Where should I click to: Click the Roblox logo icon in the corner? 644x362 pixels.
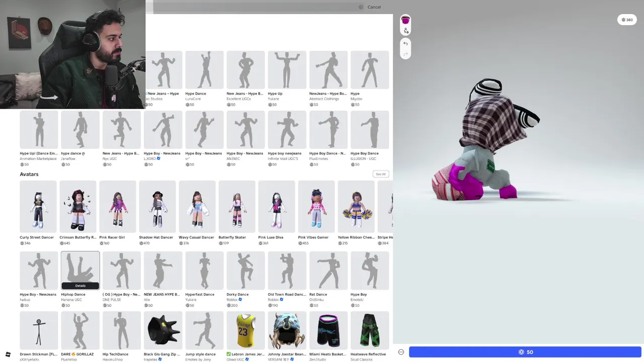[8, 354]
